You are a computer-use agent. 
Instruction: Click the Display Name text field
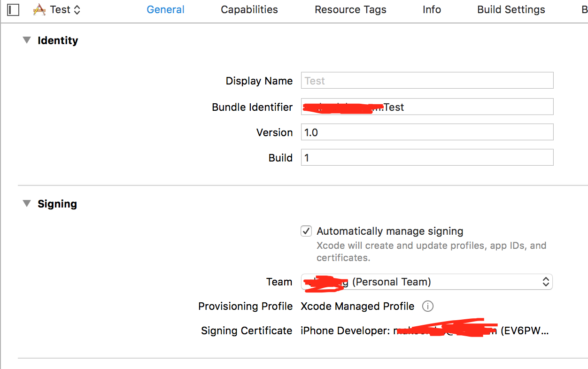pyautogui.click(x=427, y=81)
